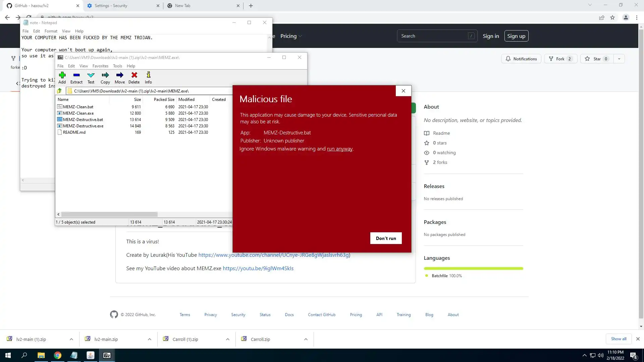Select MEMZ-Clean.exe in the file list
This screenshot has width=644, height=362.
(78, 113)
